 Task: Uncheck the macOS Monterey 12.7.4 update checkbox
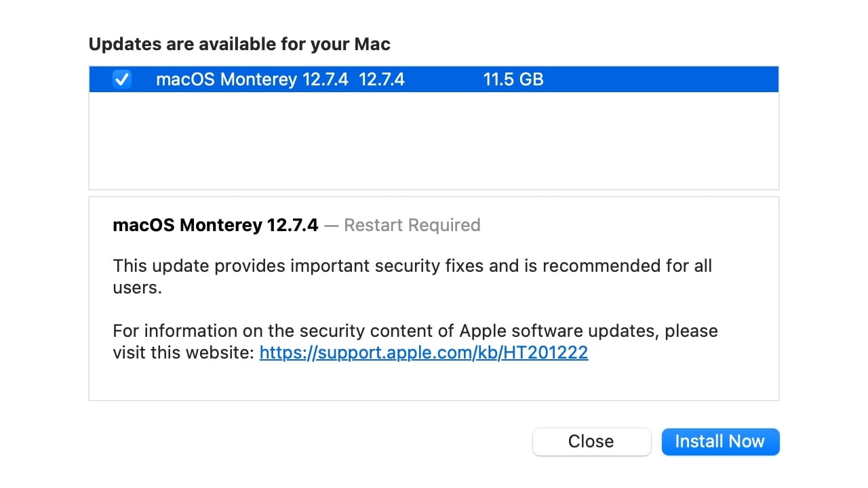122,80
